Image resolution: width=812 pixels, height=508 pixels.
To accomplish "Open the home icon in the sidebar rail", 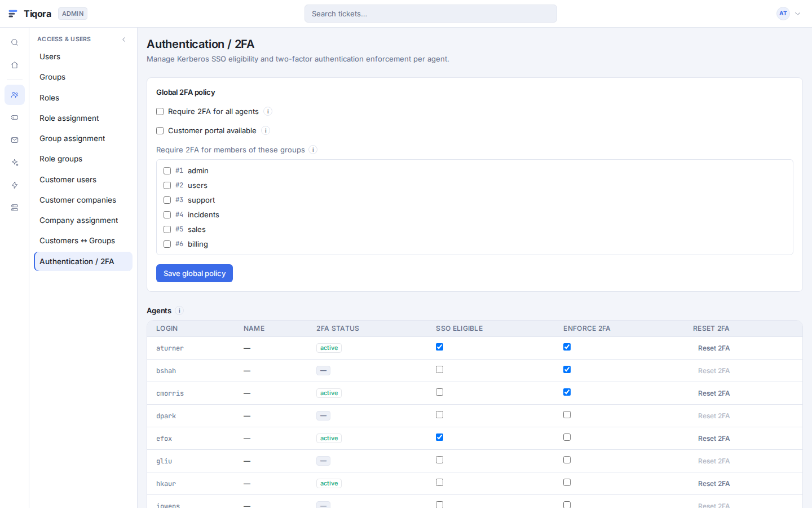I will [x=15, y=65].
